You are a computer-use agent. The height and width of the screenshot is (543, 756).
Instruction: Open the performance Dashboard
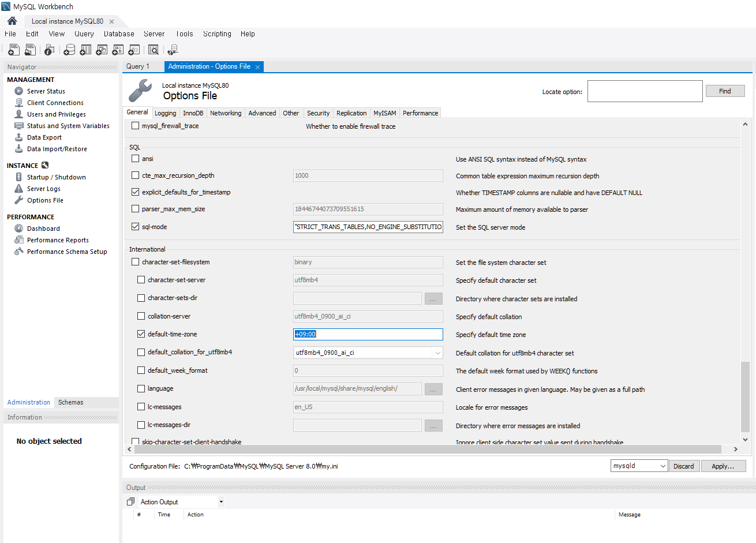tap(43, 229)
